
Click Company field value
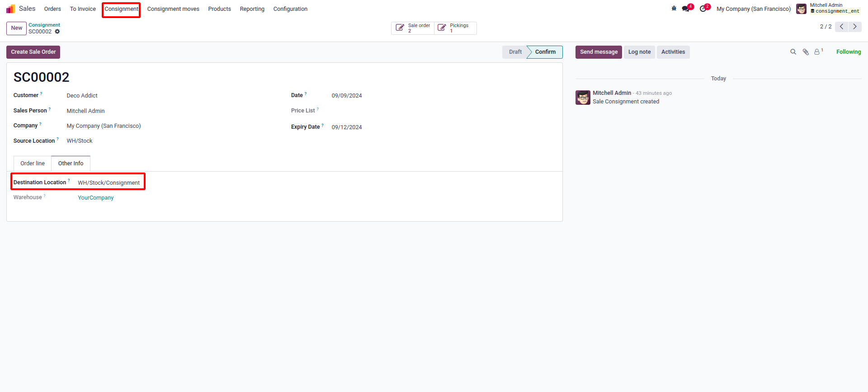pos(104,126)
